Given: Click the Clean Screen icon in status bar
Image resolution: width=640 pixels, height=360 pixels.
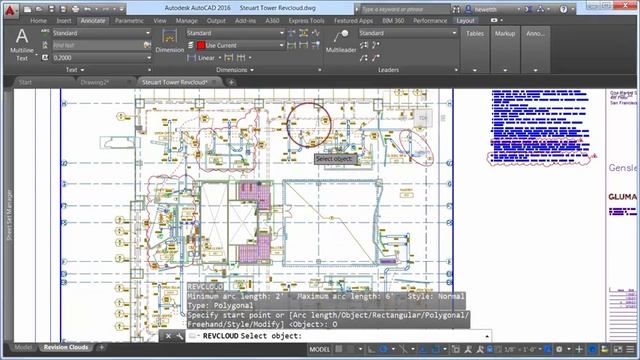Looking at the screenshot, I should pos(618,349).
